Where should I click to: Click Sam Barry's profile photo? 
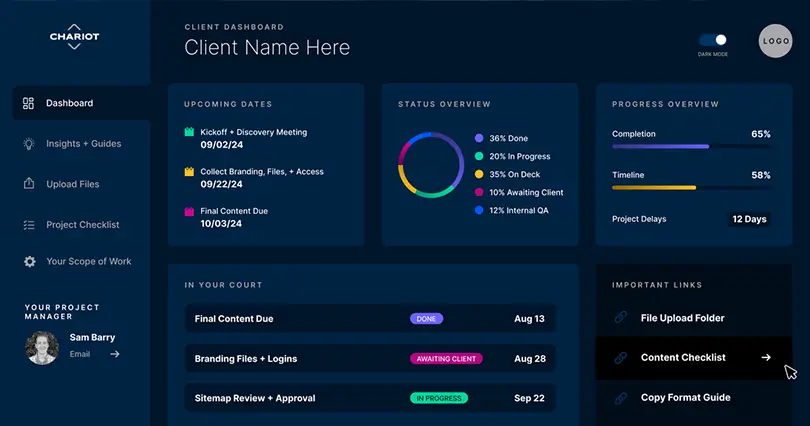[x=42, y=348]
